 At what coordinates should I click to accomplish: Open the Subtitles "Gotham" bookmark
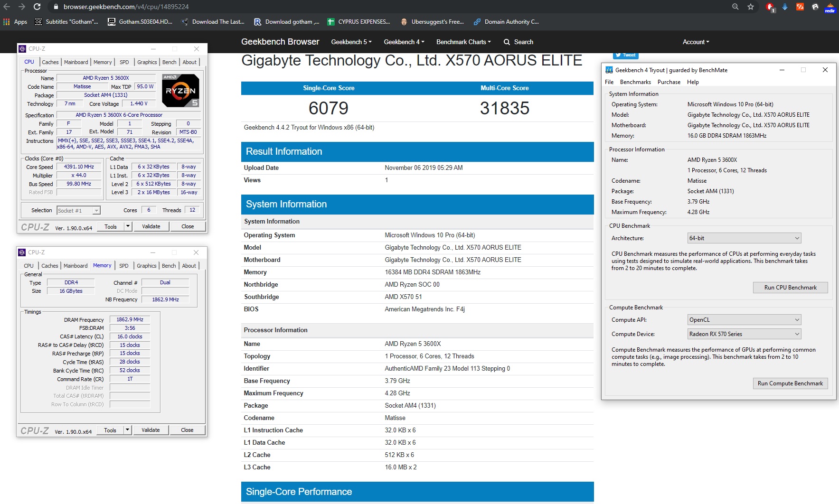tap(67, 22)
